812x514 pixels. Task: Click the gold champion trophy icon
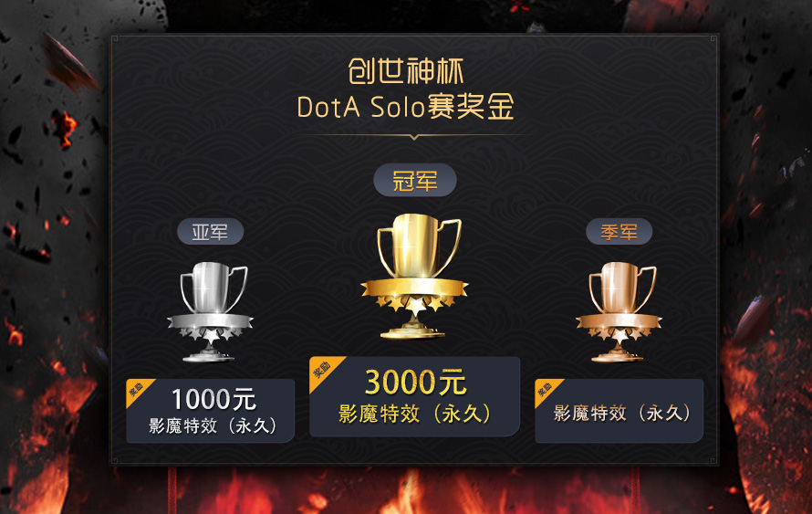[x=414, y=276]
